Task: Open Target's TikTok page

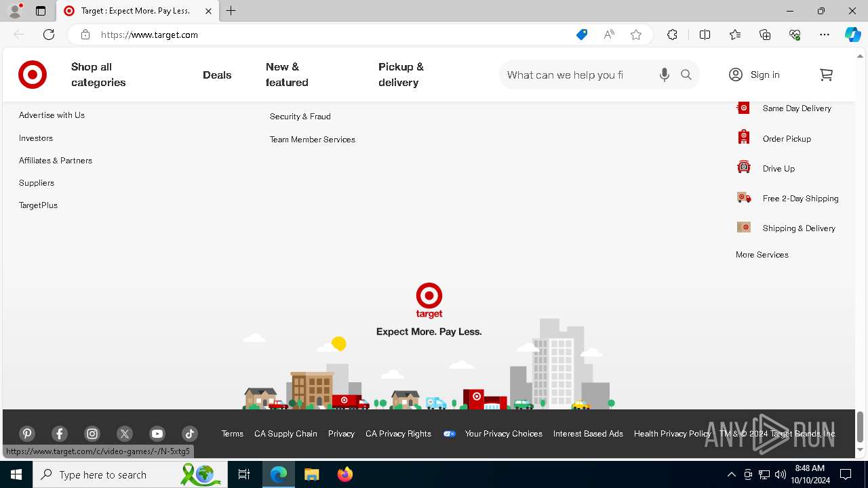Action: pos(190,434)
